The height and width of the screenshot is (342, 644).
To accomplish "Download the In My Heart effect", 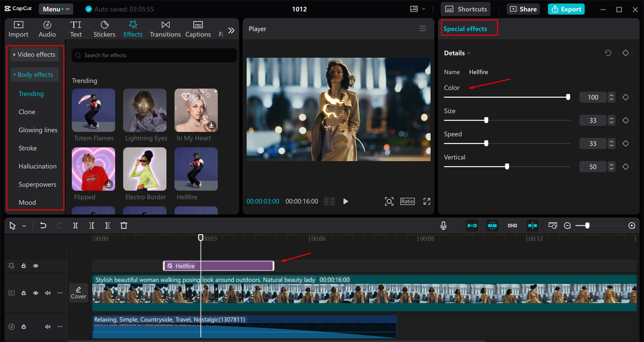I will (211, 125).
